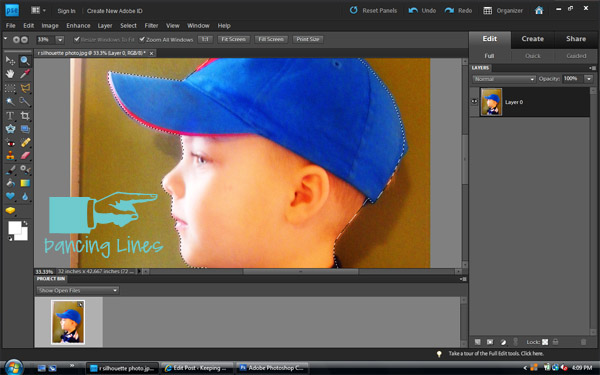Image resolution: width=600 pixels, height=375 pixels.
Task: Select the Eraser tool
Action: click(25, 156)
